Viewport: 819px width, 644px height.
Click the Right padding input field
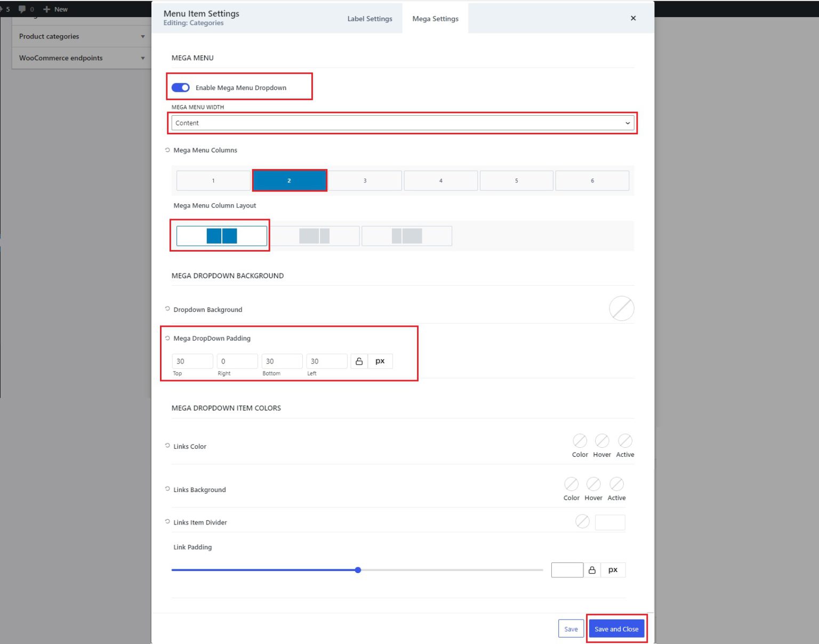(x=237, y=361)
